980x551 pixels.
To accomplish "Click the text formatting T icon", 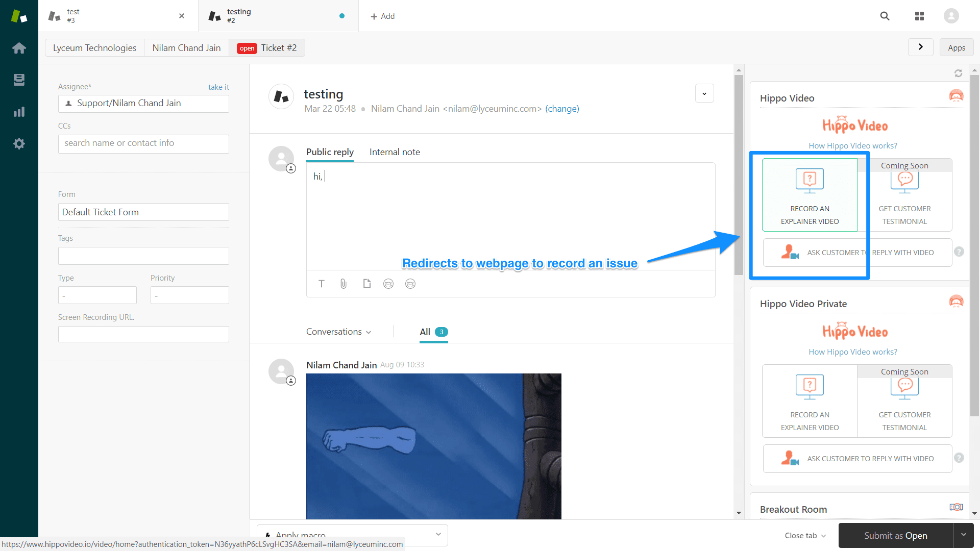I will click(322, 284).
